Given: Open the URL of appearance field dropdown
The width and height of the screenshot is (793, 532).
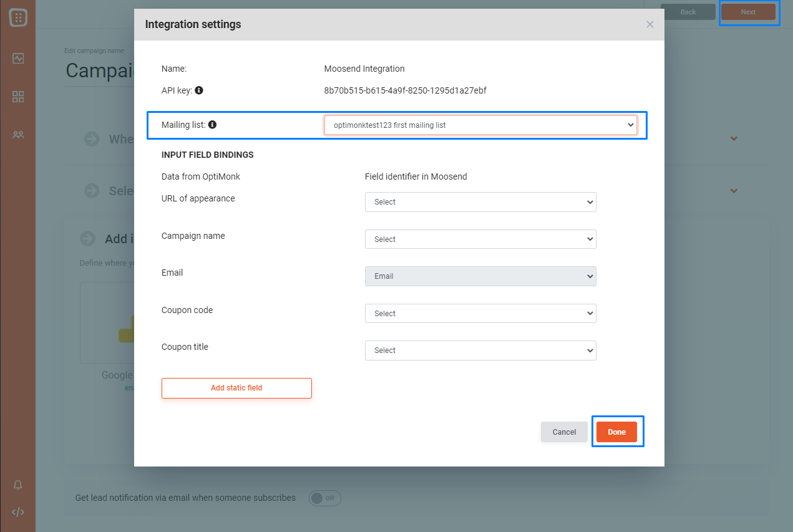Looking at the screenshot, I should coord(480,202).
